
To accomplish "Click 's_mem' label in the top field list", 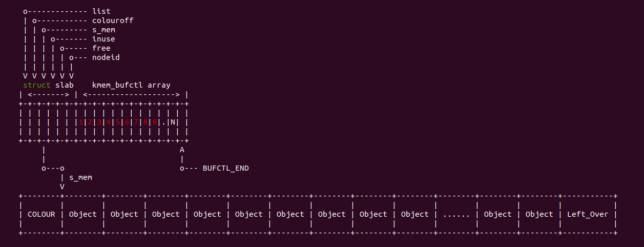I will 103,30.
